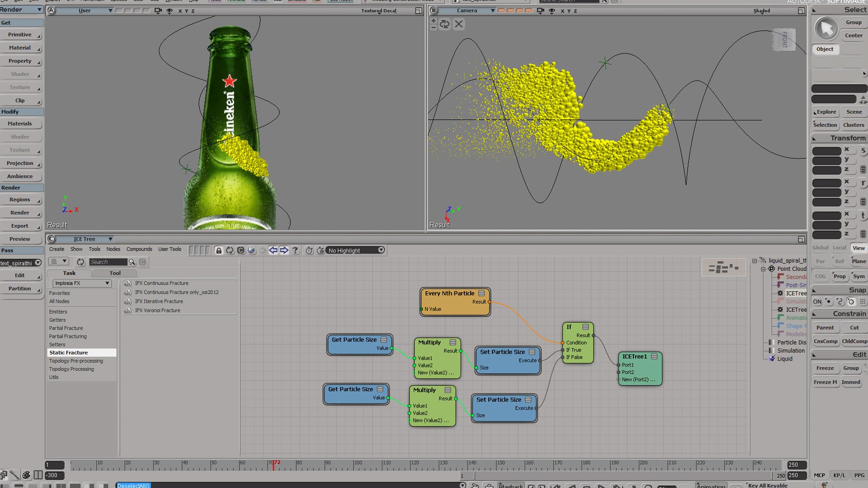Collapse the Point Cloud tree node
The width and height of the screenshot is (868, 488).
(x=763, y=269)
